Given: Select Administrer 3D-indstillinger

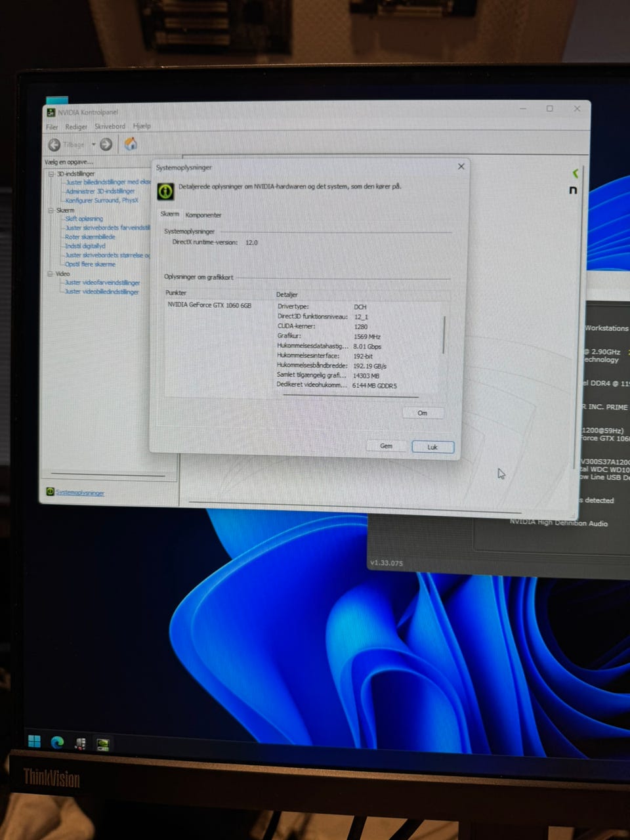Looking at the screenshot, I should [x=100, y=191].
